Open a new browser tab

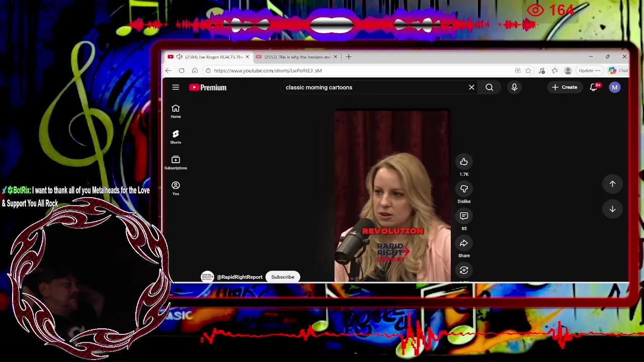click(x=349, y=57)
